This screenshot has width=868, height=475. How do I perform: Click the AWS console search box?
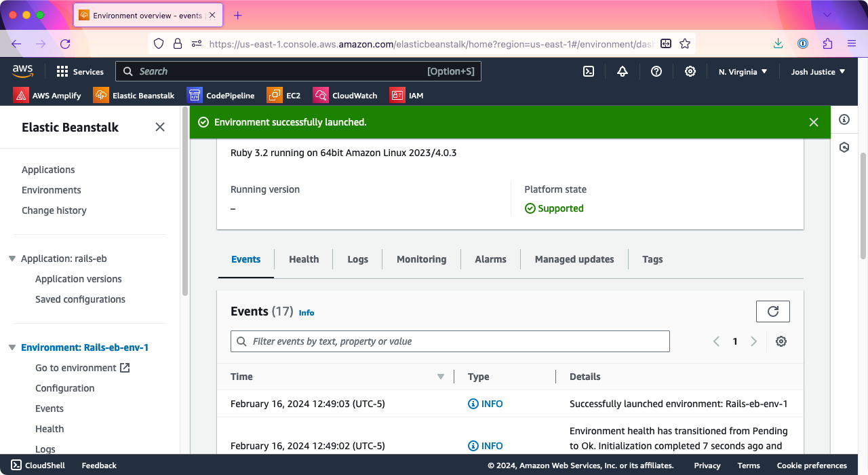298,71
